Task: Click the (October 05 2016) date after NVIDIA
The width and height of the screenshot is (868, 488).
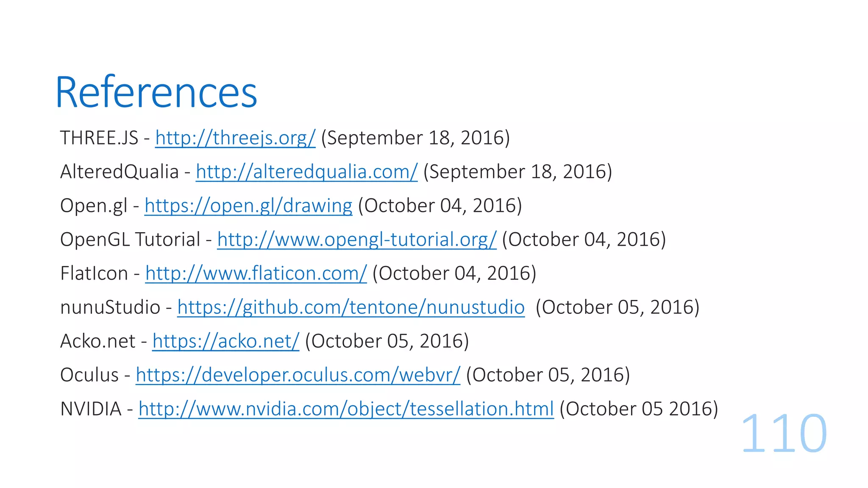Action: coord(639,409)
